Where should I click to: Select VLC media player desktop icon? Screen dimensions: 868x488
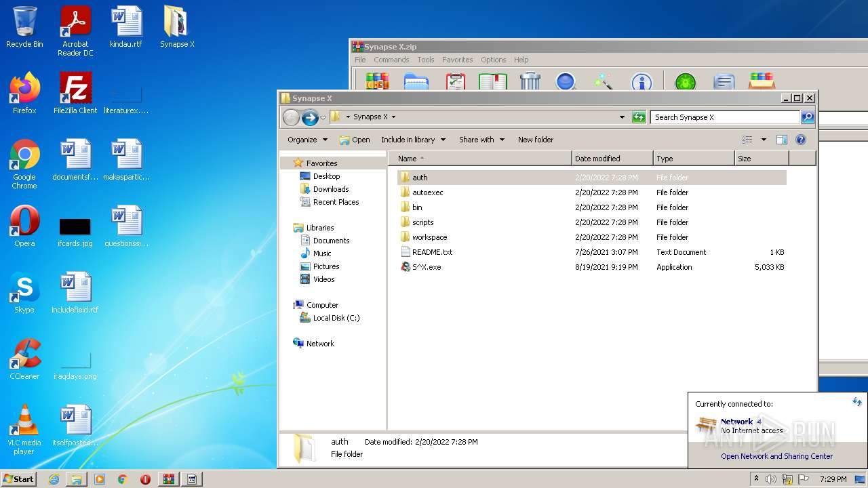point(24,430)
